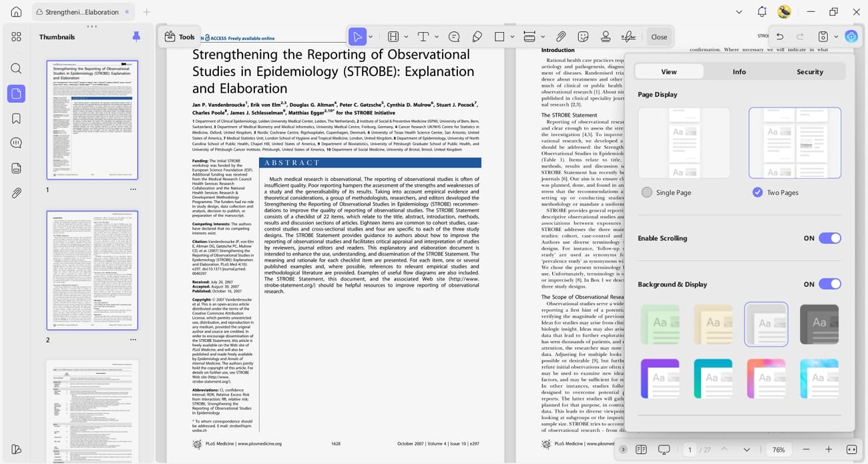Image resolution: width=868 pixels, height=464 pixels.
Task: Open notifications bell icon
Action: [762, 12]
